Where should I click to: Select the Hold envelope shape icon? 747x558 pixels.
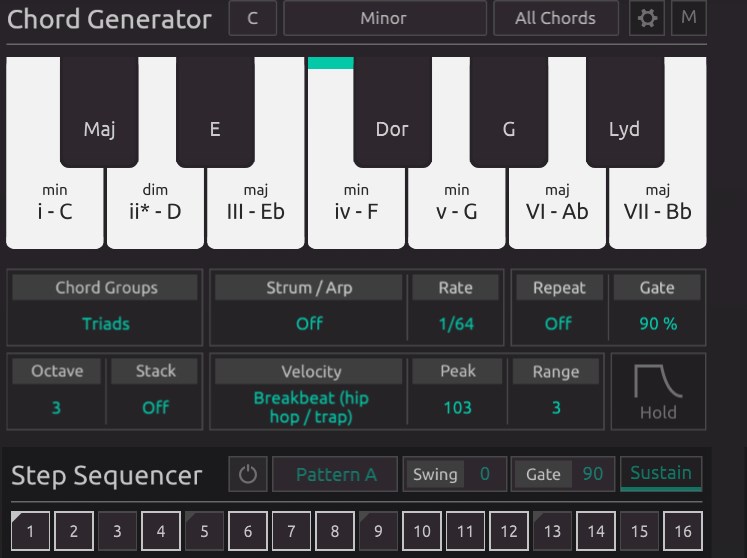(x=657, y=391)
